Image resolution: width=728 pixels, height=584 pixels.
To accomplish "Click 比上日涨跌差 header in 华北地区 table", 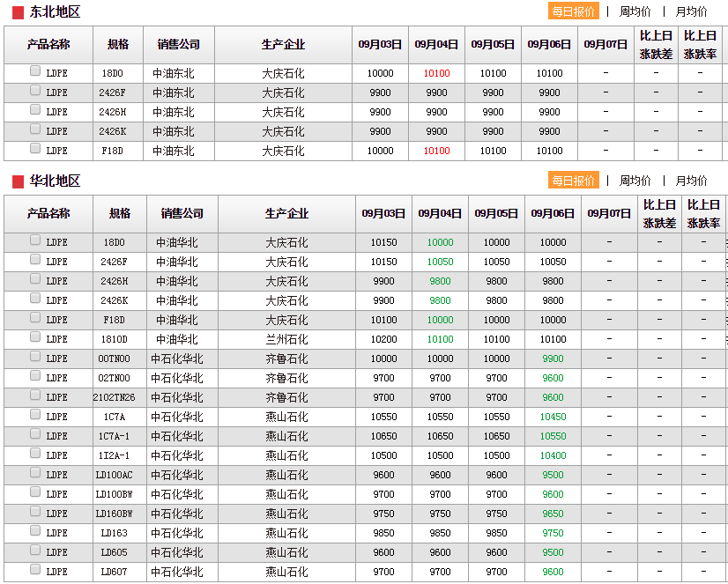I will click(x=659, y=214).
